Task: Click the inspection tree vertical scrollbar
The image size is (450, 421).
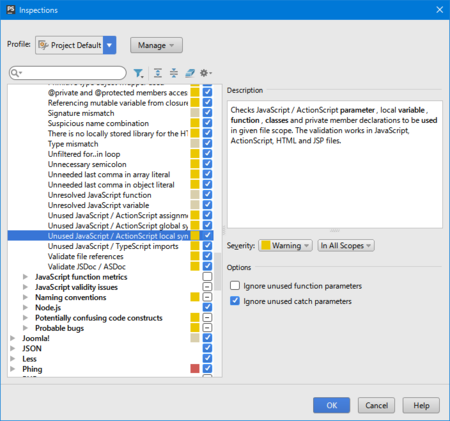Action: pos(218,271)
